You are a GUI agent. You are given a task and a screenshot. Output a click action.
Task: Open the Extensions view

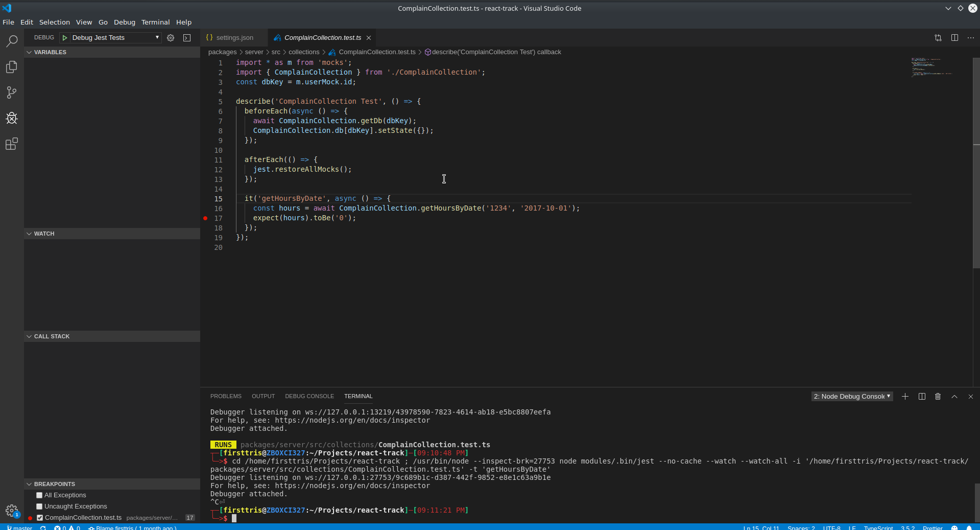point(11,144)
